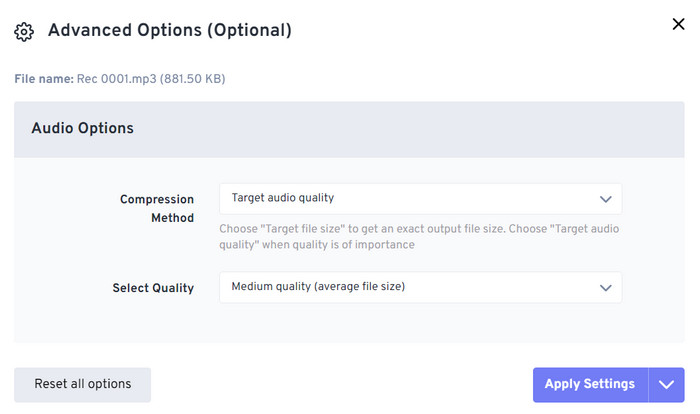
Task: Click the chevron on Target audio quality
Action: coord(605,199)
